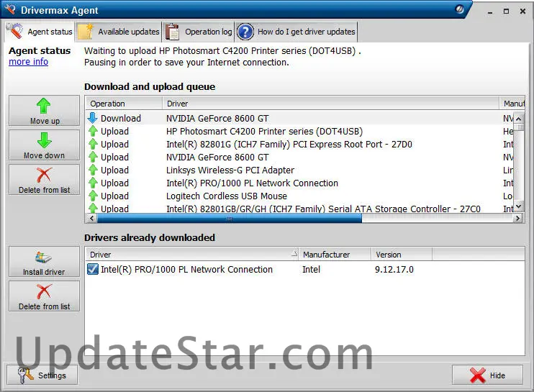534x392 pixels.
Task: Click the blue horizontal scrollbar thumb
Action: pyautogui.click(x=229, y=218)
